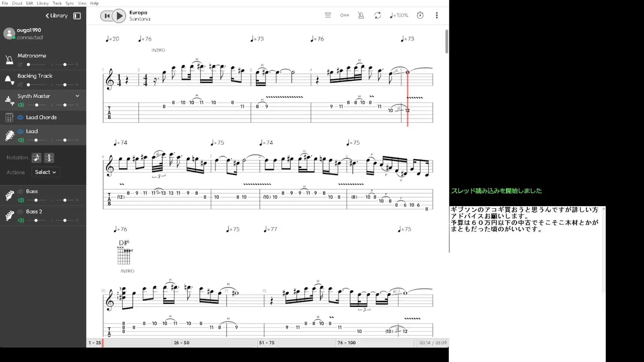Open the Sync menu

pos(70,3)
